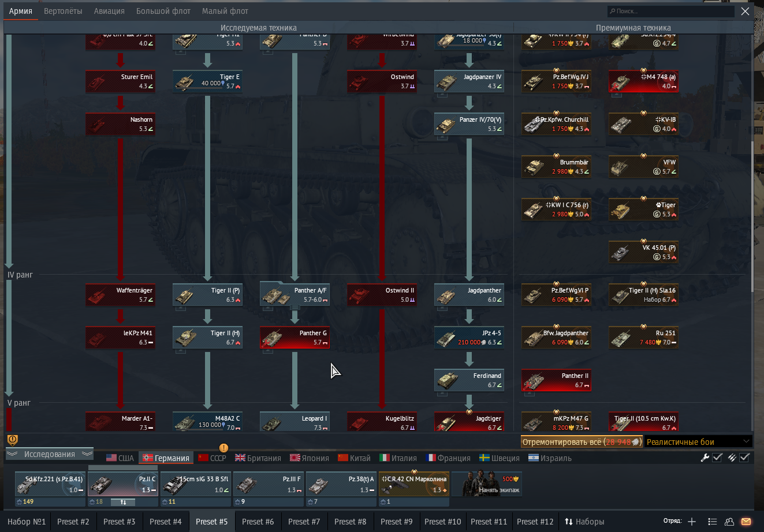Click Нанять экипаж to recruit crew
The width and height of the screenshot is (764, 532).
(x=487, y=484)
